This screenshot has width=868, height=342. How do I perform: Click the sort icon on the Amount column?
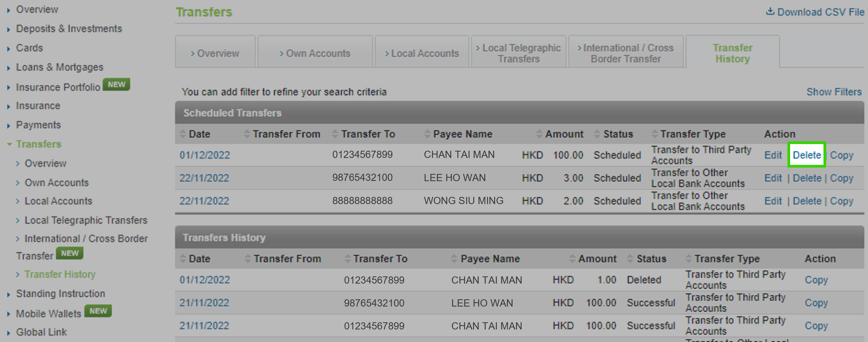pyautogui.click(x=539, y=134)
